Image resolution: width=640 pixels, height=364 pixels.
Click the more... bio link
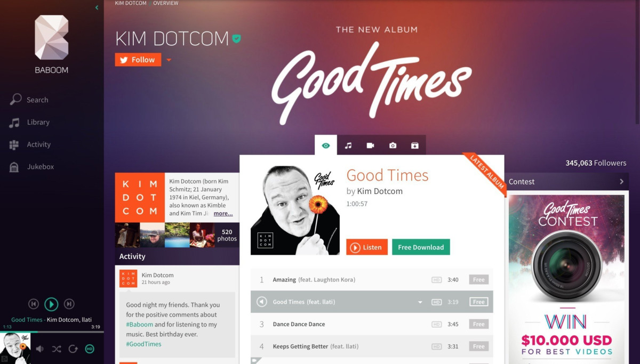coord(223,213)
